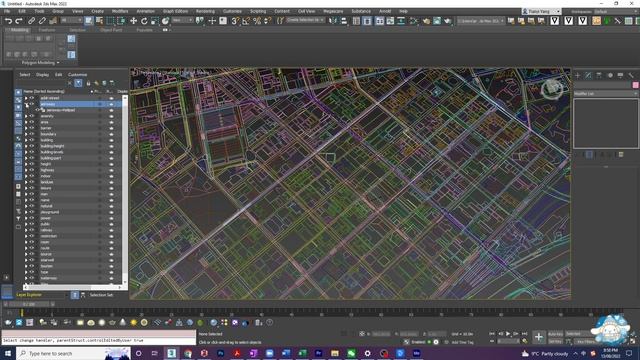Activate the Select and Scale tool

pyautogui.click(x=155, y=20)
